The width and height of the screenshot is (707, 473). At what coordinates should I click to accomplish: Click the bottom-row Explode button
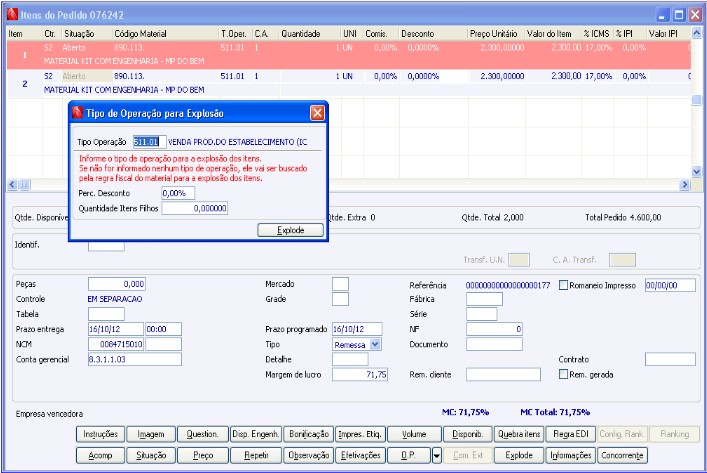(519, 455)
